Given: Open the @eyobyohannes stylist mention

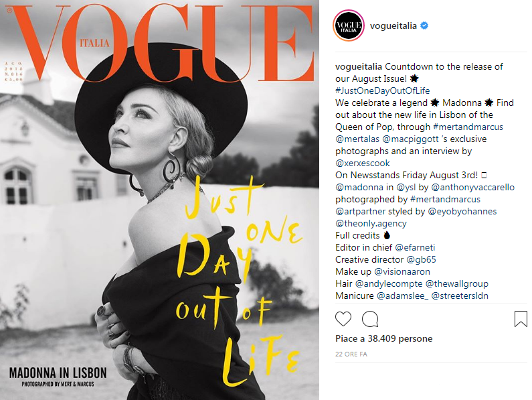Looking at the screenshot, I should point(462,211).
